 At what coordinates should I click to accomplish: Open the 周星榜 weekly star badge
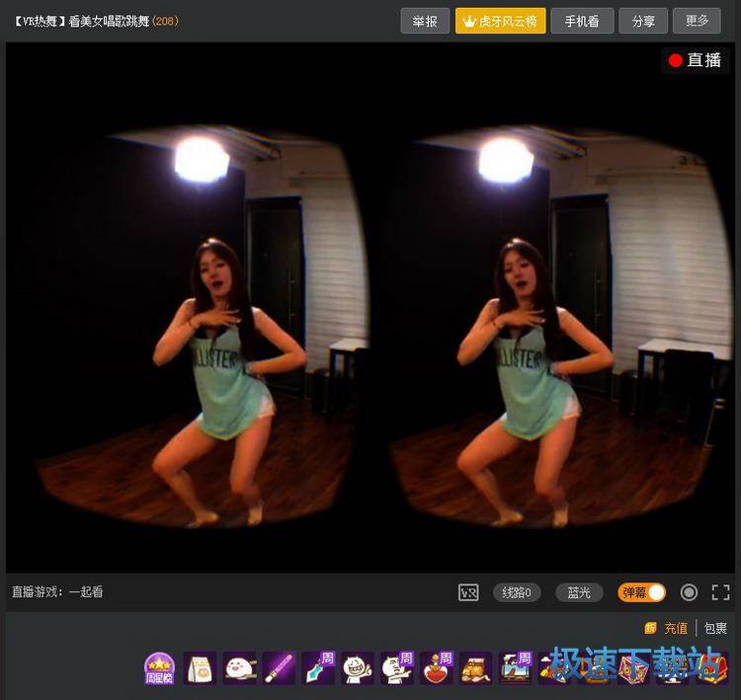(160, 667)
